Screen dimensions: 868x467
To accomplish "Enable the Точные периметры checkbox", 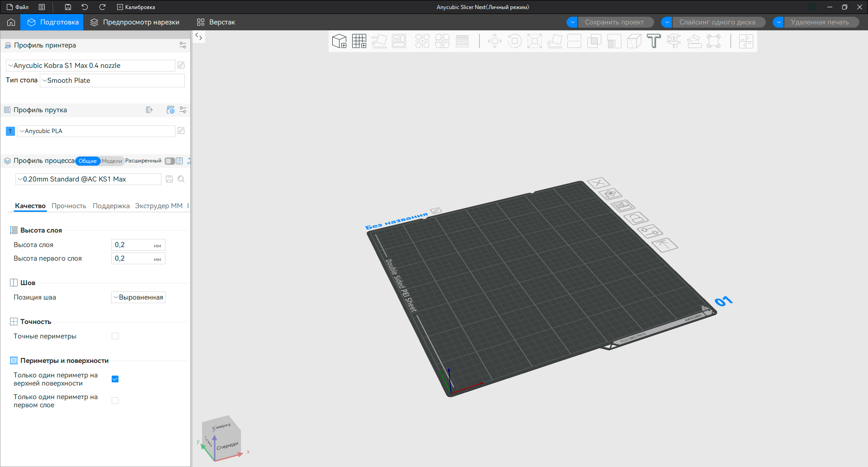I will pos(115,336).
